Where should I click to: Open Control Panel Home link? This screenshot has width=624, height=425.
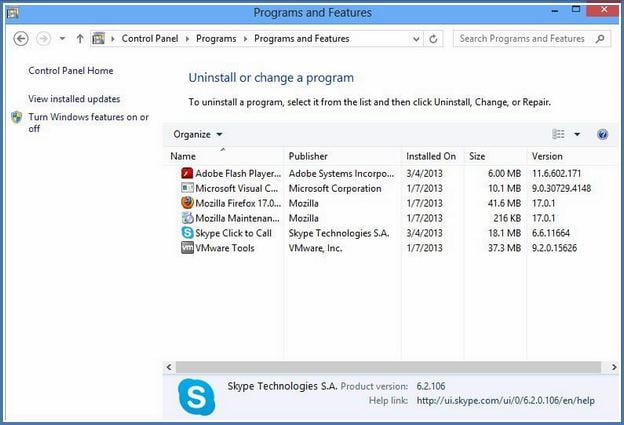pyautogui.click(x=71, y=71)
